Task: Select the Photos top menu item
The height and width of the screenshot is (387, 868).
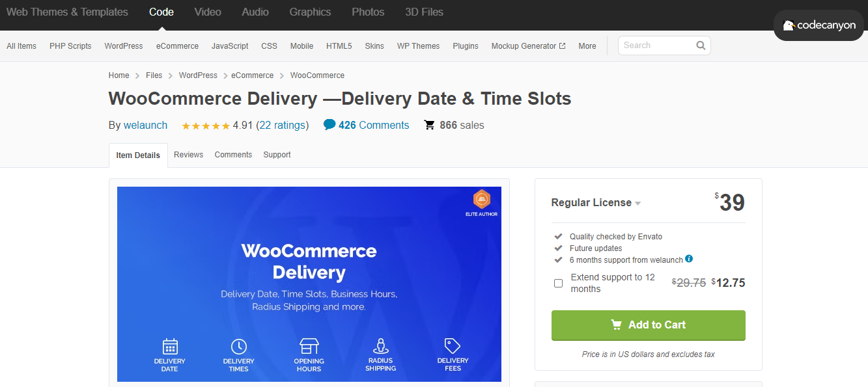Action: point(368,12)
